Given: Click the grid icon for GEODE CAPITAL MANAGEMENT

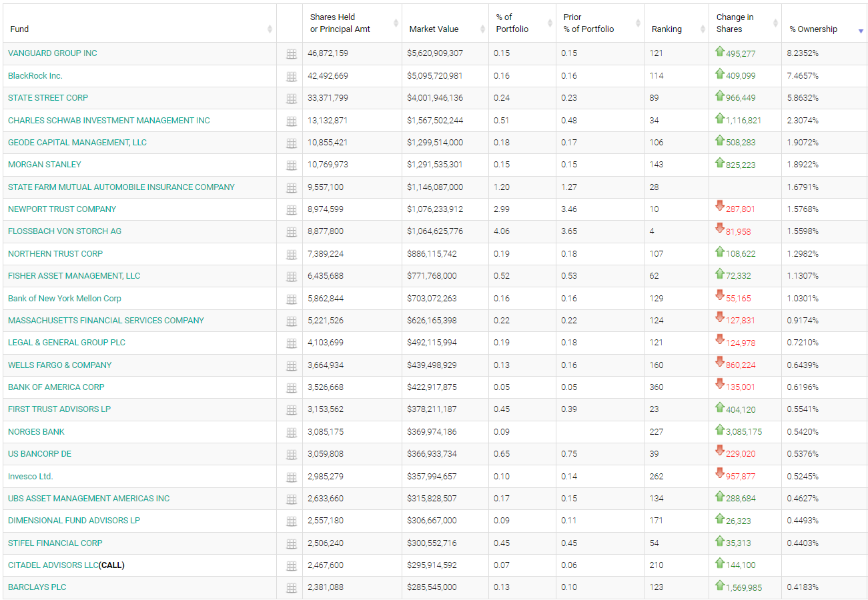Looking at the screenshot, I should [292, 143].
